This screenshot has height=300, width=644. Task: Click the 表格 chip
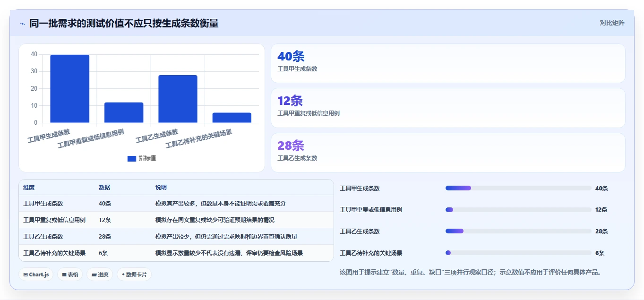coord(70,274)
